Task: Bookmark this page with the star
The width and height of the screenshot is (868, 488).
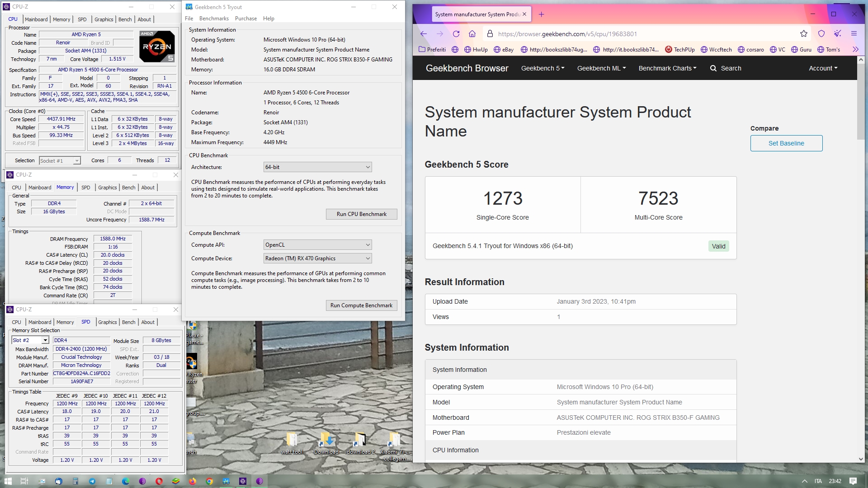Action: pyautogui.click(x=803, y=34)
